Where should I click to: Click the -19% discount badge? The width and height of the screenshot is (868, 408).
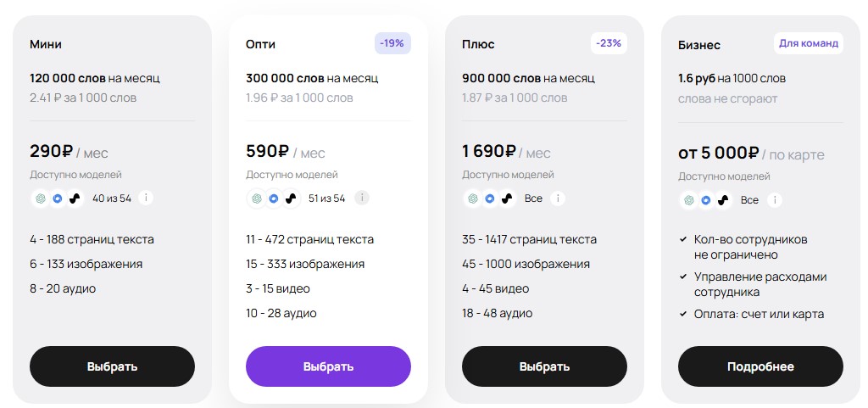pos(392,43)
